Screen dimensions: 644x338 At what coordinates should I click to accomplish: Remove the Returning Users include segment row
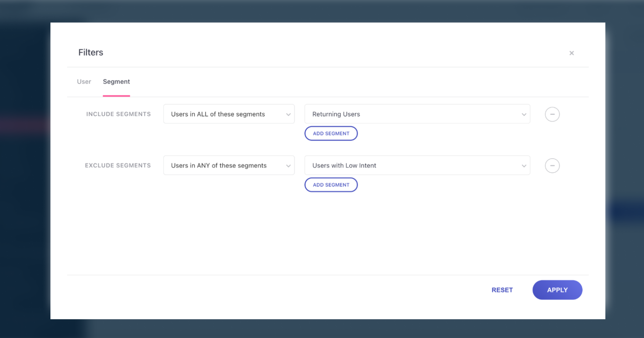click(x=552, y=114)
